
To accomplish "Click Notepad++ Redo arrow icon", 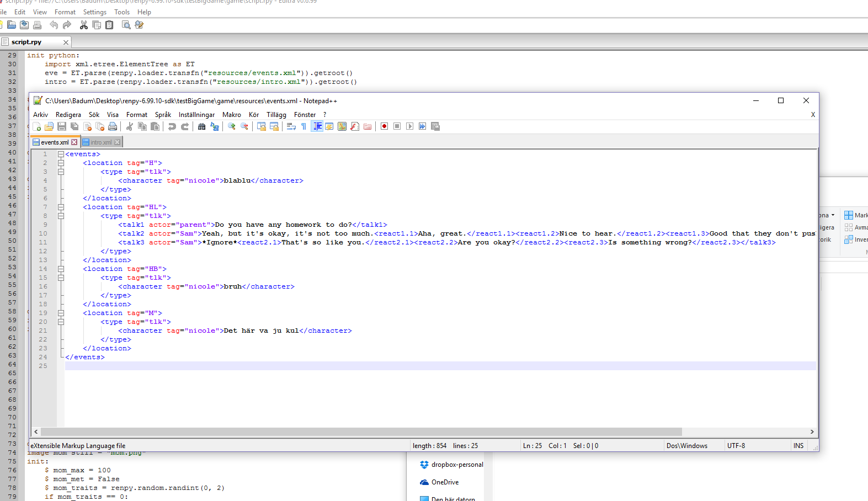I will tap(185, 126).
